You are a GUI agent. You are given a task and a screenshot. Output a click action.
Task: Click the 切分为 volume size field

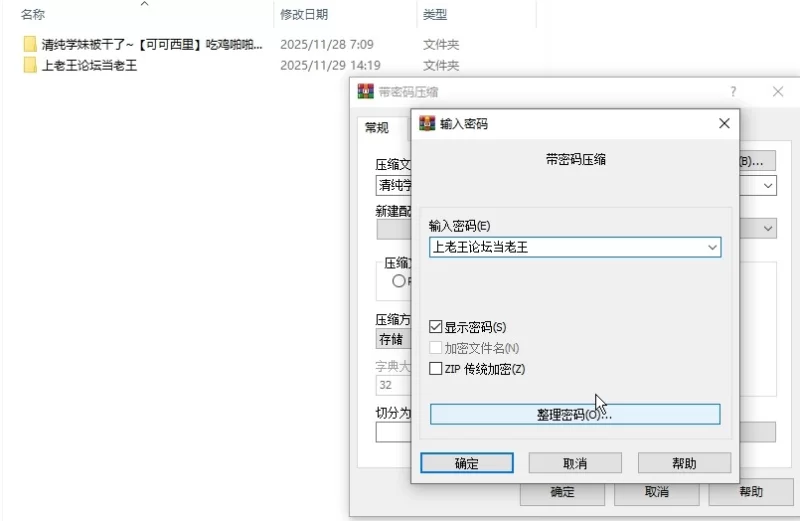[x=393, y=433]
